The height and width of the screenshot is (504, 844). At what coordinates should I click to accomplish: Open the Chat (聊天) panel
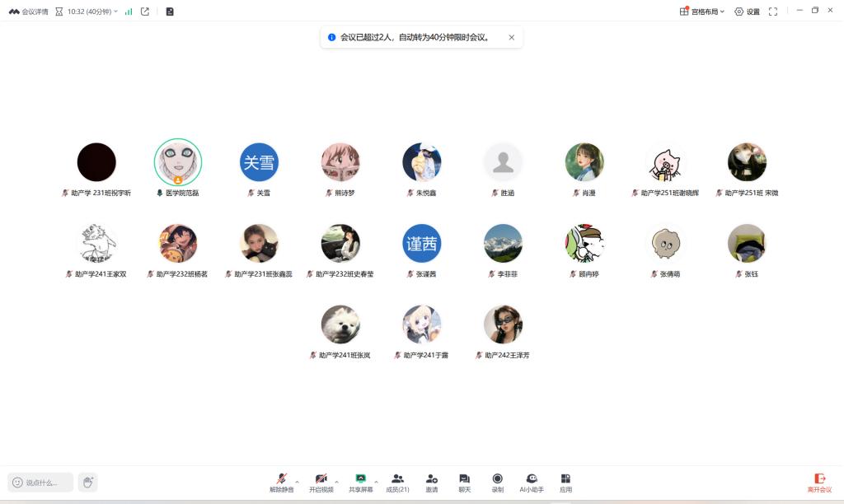tap(464, 482)
